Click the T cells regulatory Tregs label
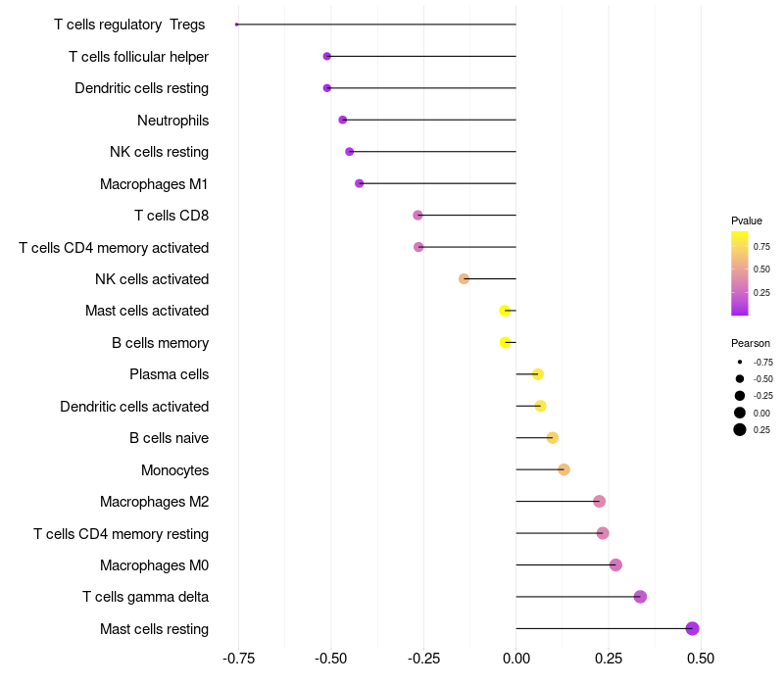This screenshot has width=784, height=686. (129, 24)
